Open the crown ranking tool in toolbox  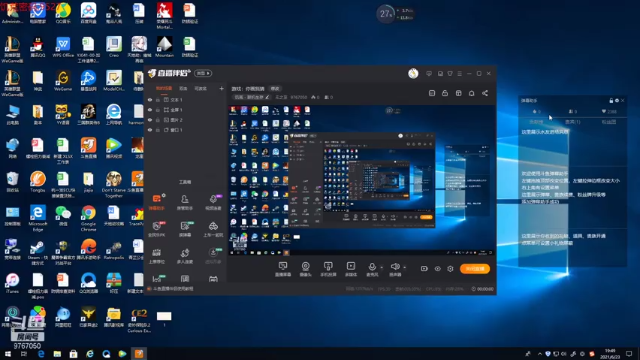pyautogui.click(x=157, y=255)
